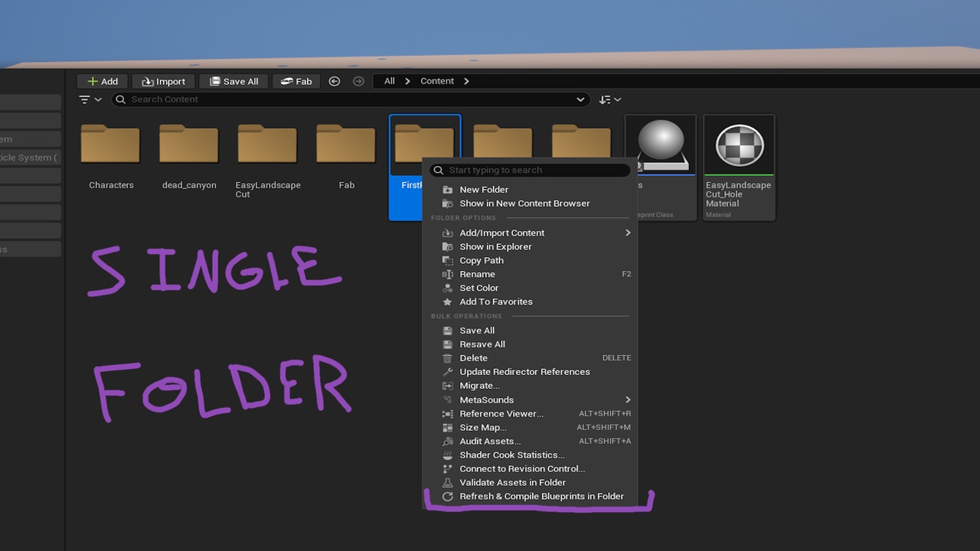Go forward using the right arrow icon

pyautogui.click(x=358, y=81)
